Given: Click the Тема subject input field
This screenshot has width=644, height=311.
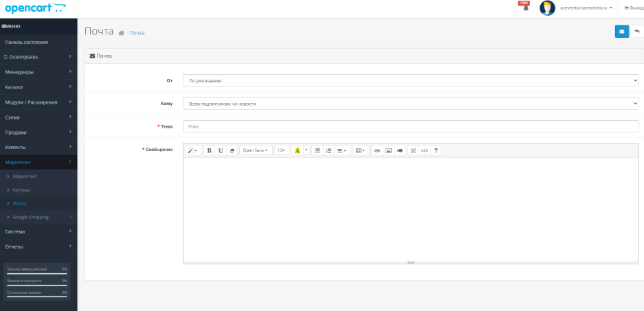Looking at the screenshot, I should (410, 126).
